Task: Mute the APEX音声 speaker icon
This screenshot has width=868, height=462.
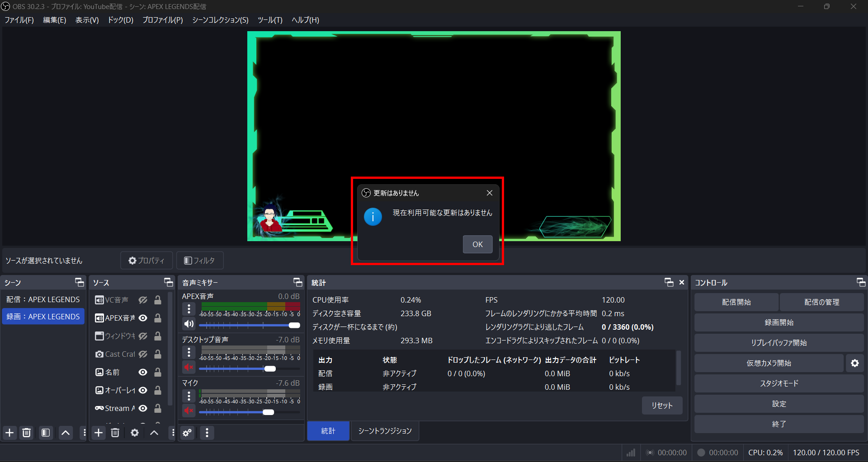Action: (189, 324)
